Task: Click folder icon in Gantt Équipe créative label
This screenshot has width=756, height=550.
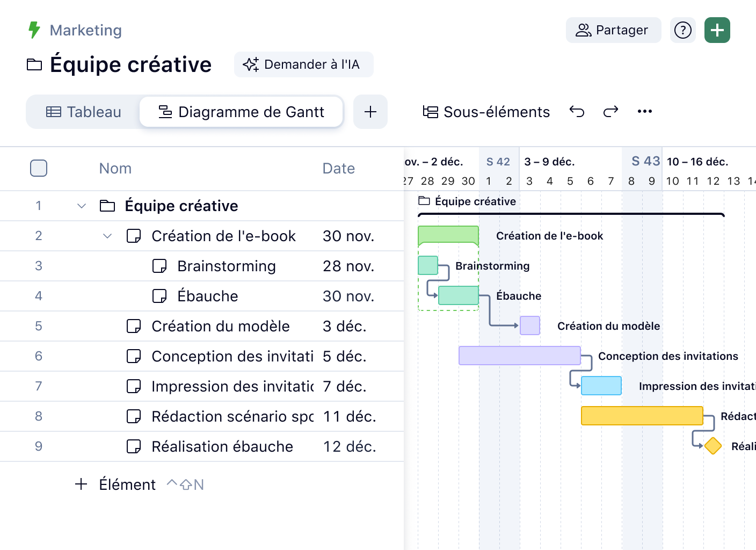Action: (x=424, y=201)
